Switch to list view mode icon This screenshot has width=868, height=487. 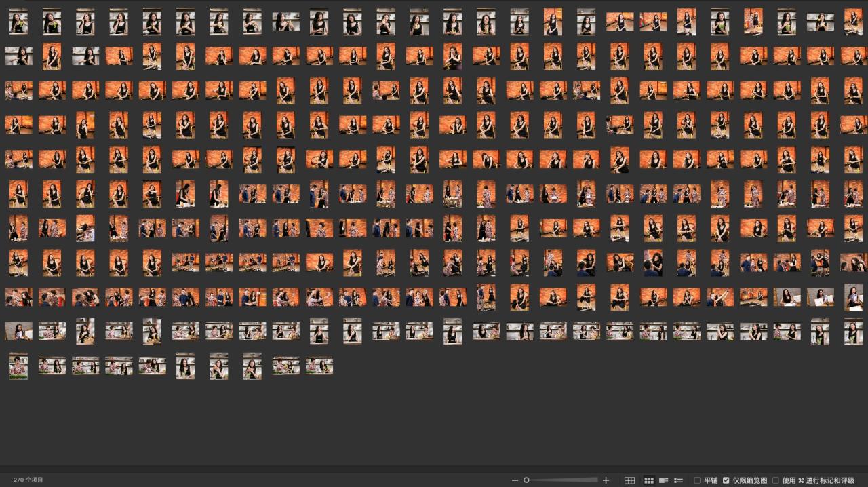678,480
